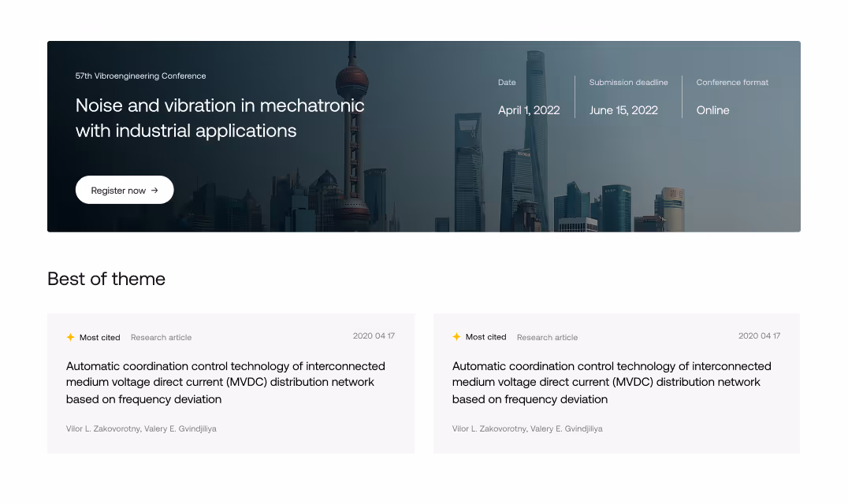Click the April 1, 2022 date value
The height and width of the screenshot is (504, 848).
[529, 110]
